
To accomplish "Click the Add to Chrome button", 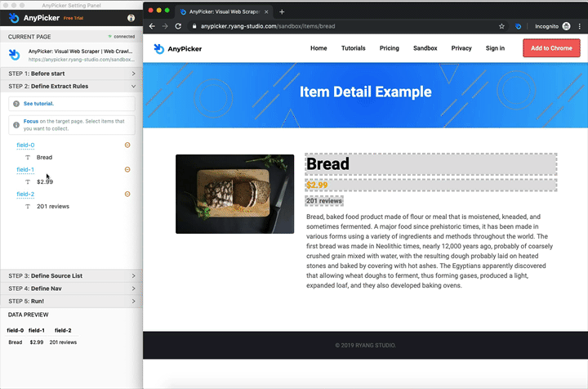I will [551, 48].
